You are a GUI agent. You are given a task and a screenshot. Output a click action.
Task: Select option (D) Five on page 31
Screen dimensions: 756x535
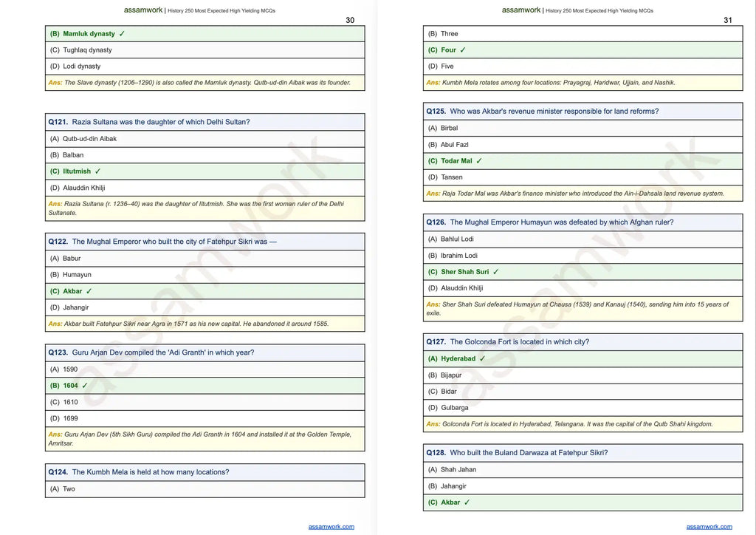coord(583,67)
